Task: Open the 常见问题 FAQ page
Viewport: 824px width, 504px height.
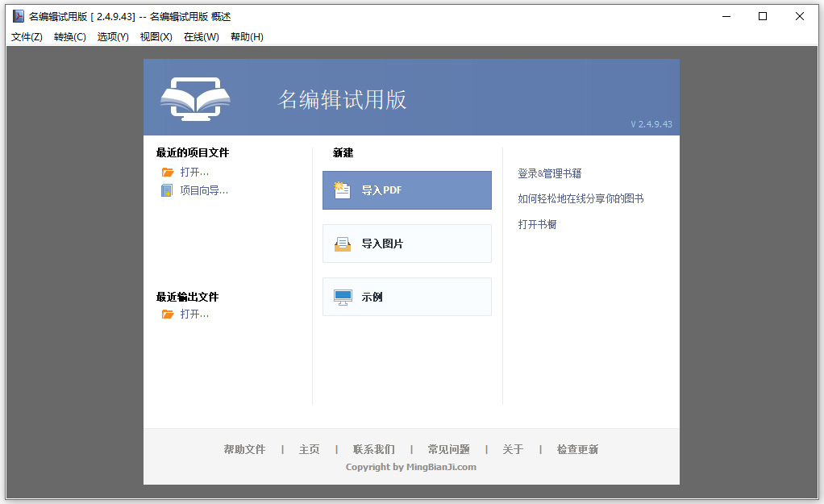Action: 448,449
